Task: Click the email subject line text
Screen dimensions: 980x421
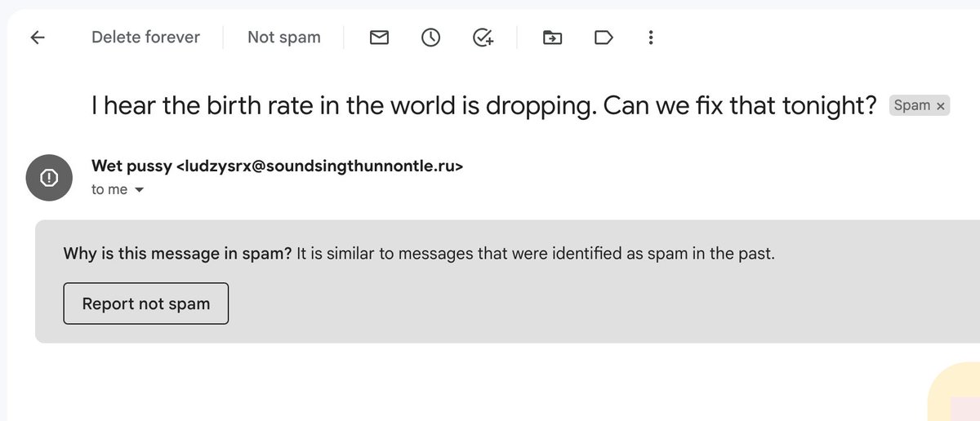Action: pos(483,105)
